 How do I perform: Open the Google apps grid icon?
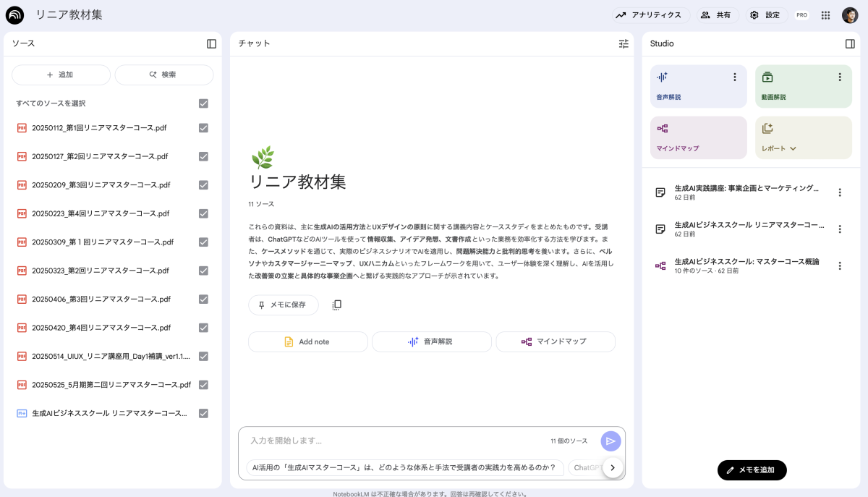(825, 15)
